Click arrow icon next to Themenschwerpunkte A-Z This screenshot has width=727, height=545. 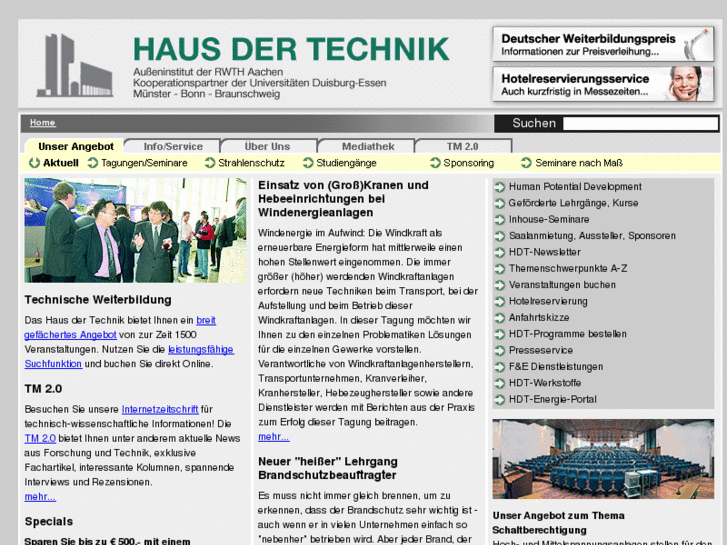click(499, 269)
